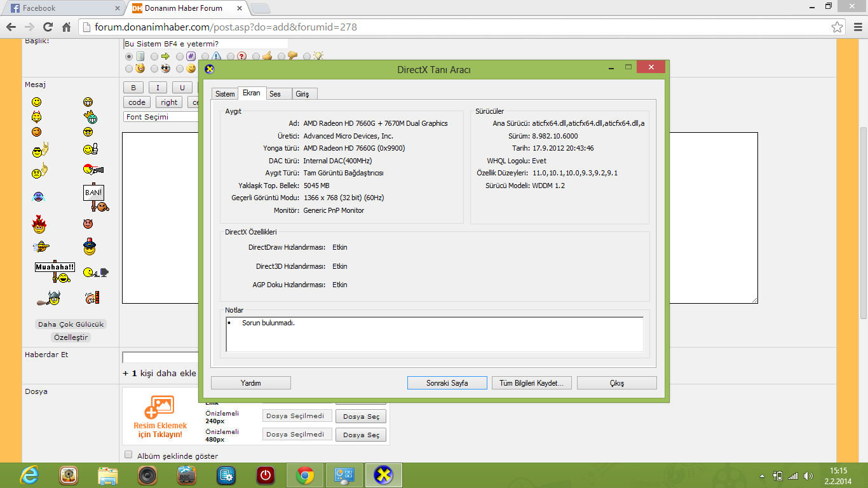Open Internet Explorer from the taskbar
The height and width of the screenshot is (488, 868).
tap(29, 475)
